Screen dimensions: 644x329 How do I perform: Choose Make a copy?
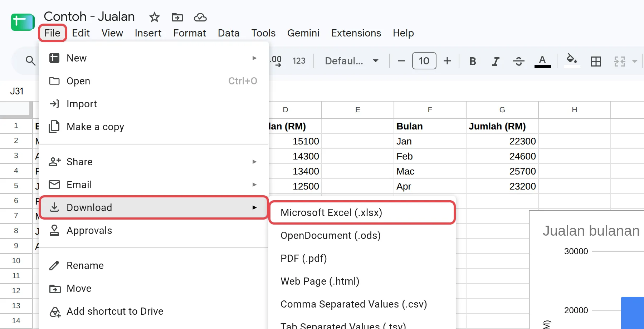pos(153,127)
